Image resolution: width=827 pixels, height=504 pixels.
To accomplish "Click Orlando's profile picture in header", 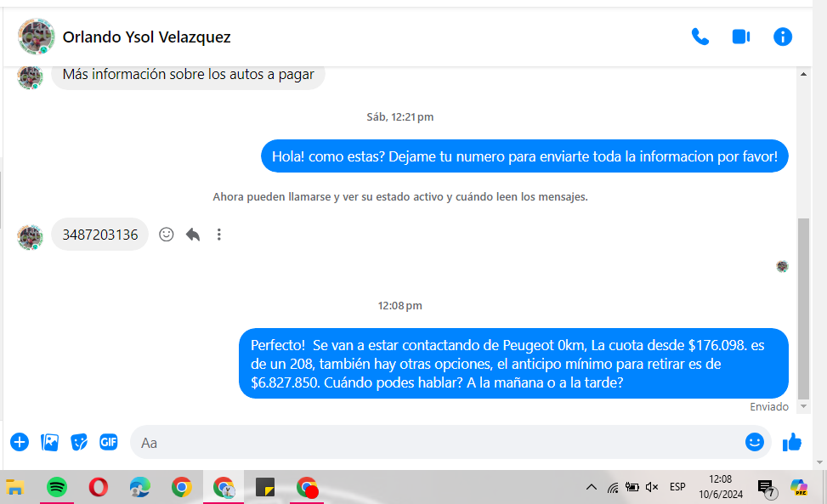I will (37, 37).
